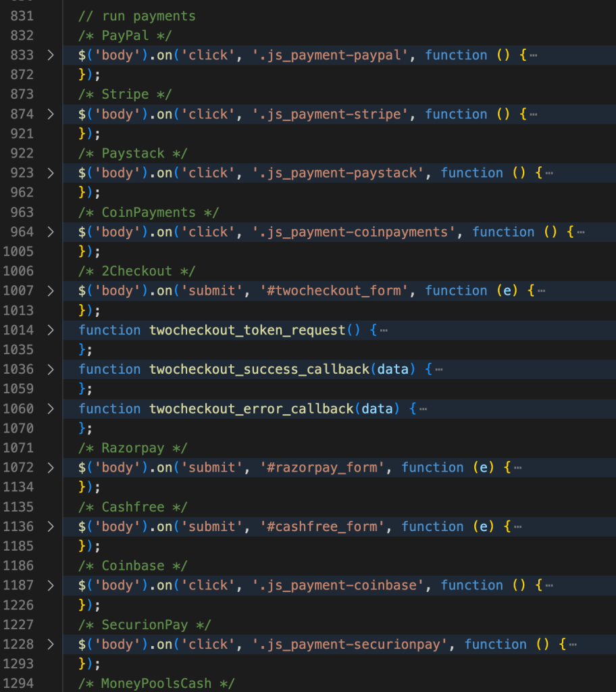The width and height of the screenshot is (616, 692).
Task: Expand folded code at line 874
Action: [x=51, y=114]
